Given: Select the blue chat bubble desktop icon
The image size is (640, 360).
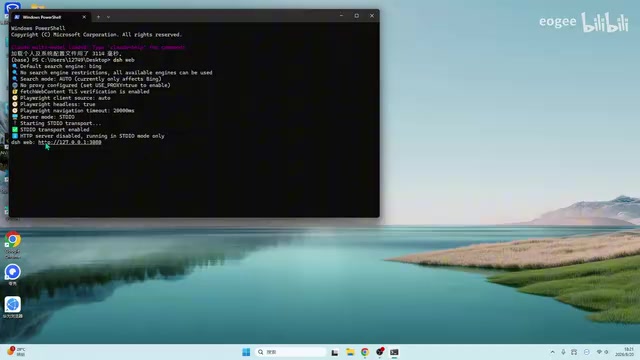Looking at the screenshot, I should [13, 274].
